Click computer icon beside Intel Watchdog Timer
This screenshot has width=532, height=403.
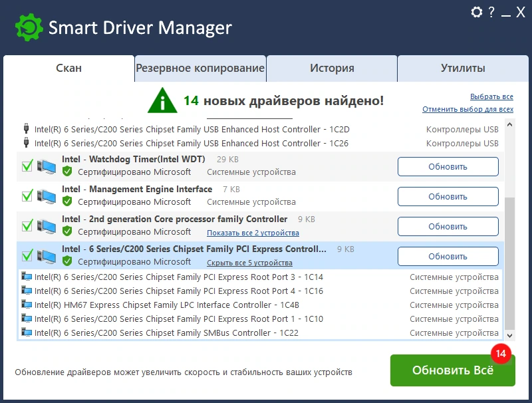47,166
